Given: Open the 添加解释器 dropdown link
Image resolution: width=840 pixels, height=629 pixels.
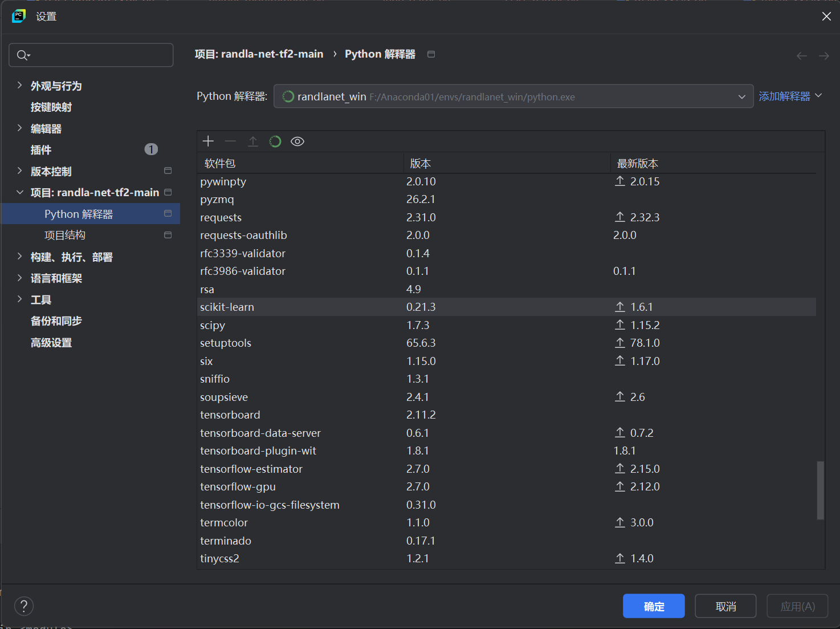Looking at the screenshot, I should pyautogui.click(x=790, y=96).
